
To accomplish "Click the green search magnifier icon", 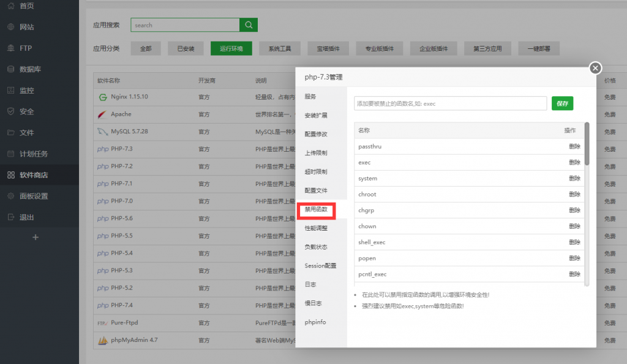I will click(249, 25).
